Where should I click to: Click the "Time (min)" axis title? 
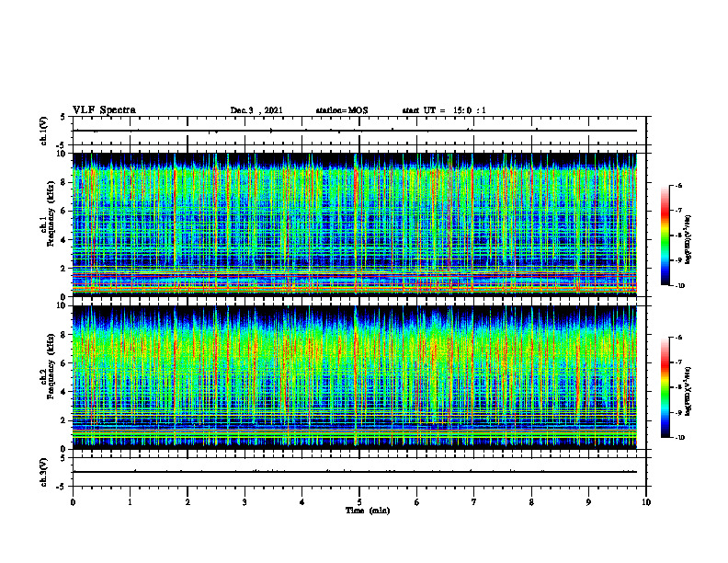click(368, 511)
